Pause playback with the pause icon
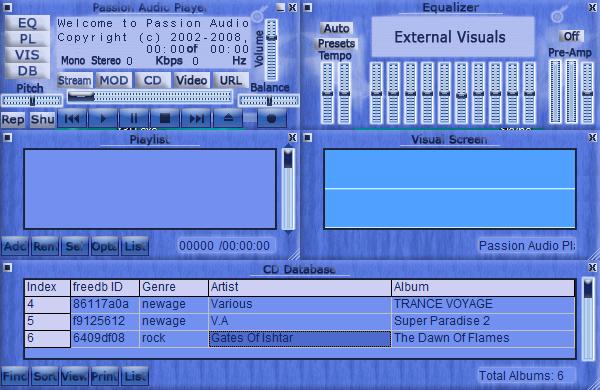 coord(134,119)
